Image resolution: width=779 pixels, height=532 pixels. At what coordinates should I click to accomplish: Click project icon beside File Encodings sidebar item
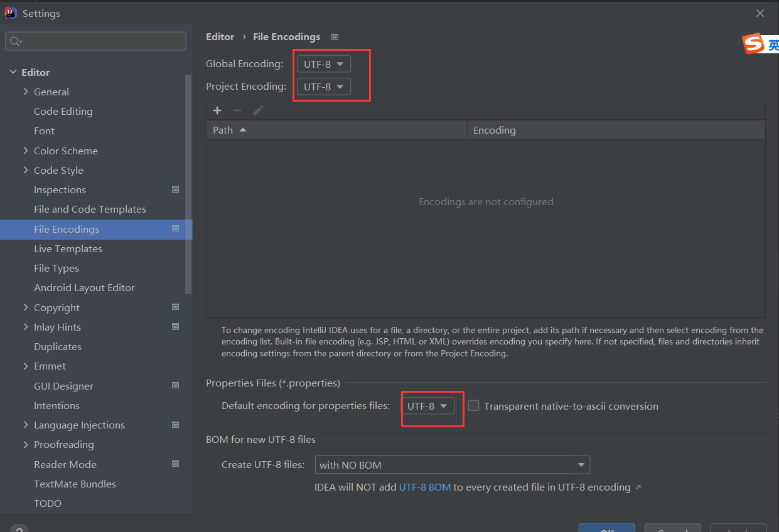pos(176,229)
